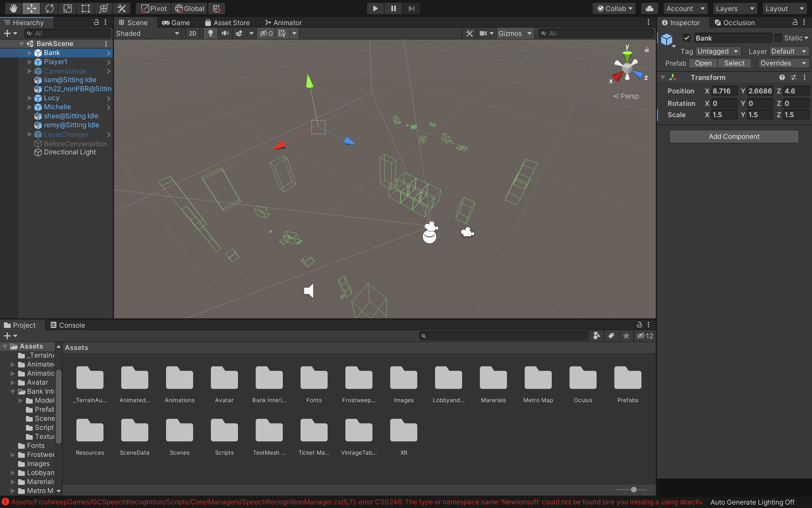The height and width of the screenshot is (508, 812).
Task: Collapse the Transform component
Action: click(663, 77)
